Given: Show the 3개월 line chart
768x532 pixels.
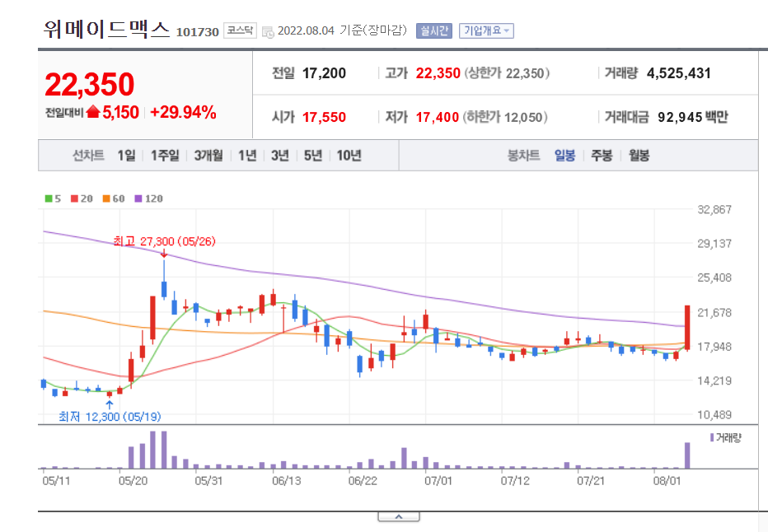Looking at the screenshot, I should click(208, 156).
